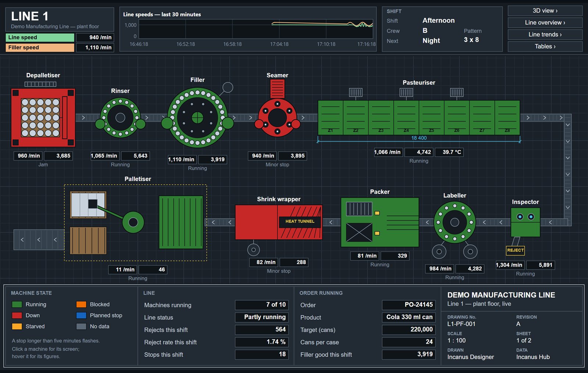Screen dimensions: 588x373
Task: Open the Pasteuriser tunnel graphic
Action: 419,117
